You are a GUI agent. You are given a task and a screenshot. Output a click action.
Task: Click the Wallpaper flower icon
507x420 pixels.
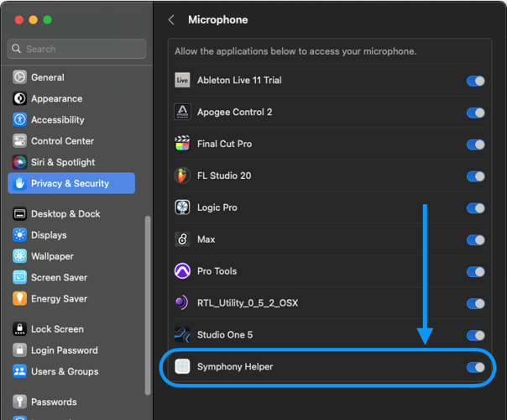[19, 256]
